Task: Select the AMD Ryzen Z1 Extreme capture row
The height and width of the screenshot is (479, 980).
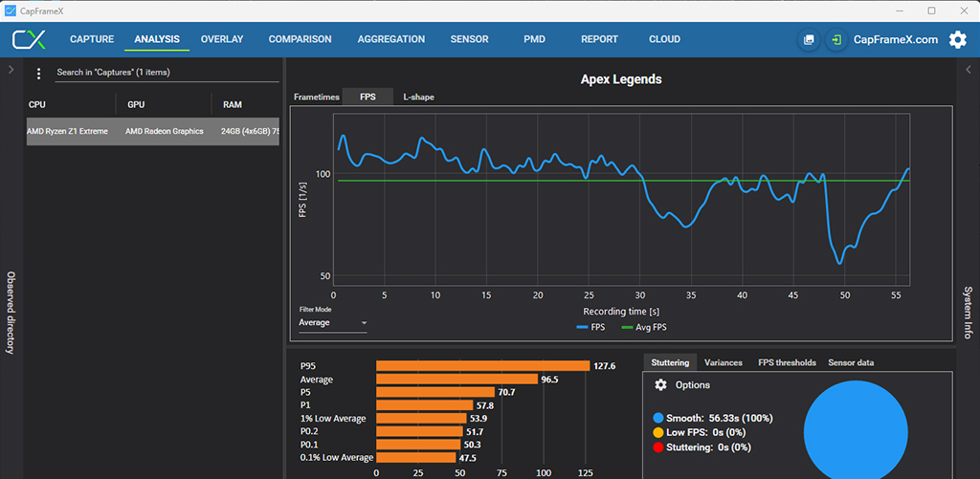Action: coord(153,132)
